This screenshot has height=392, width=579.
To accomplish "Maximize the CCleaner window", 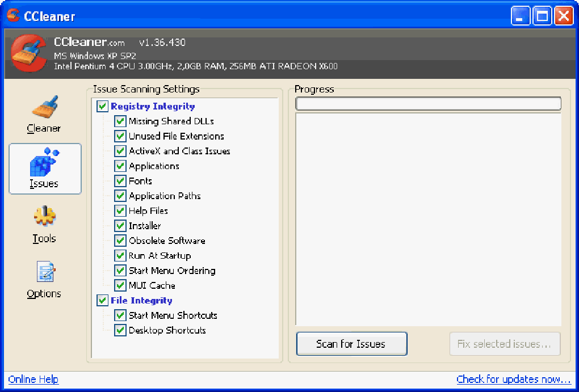I will point(542,16).
